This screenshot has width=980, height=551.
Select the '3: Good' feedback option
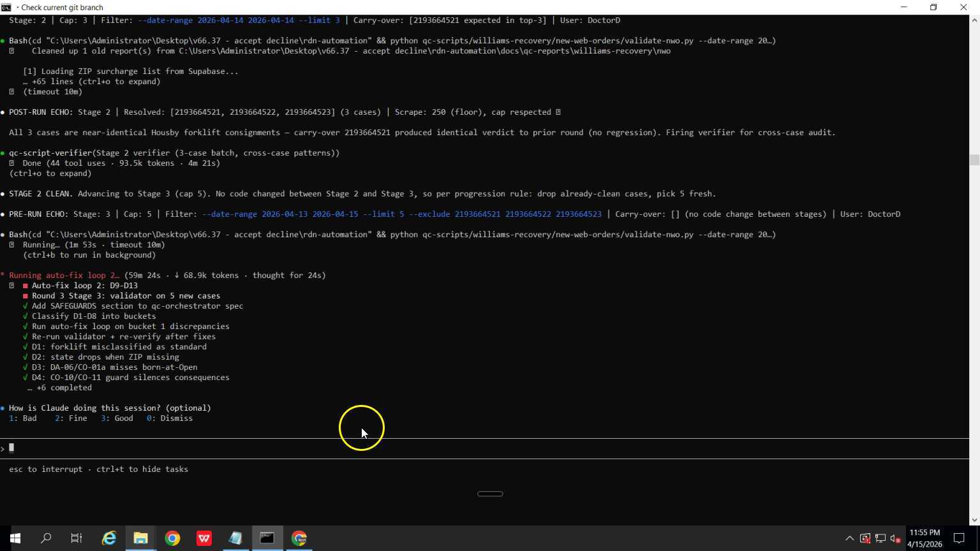117,418
